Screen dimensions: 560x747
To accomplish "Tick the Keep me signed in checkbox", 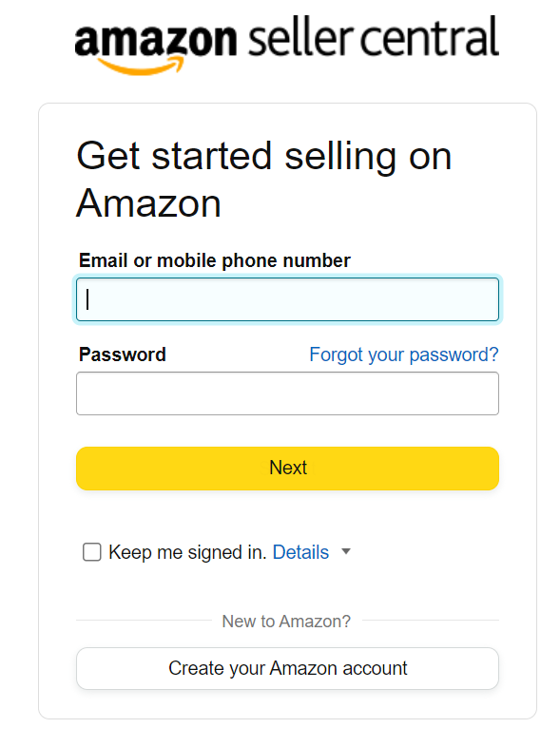I will click(x=92, y=552).
